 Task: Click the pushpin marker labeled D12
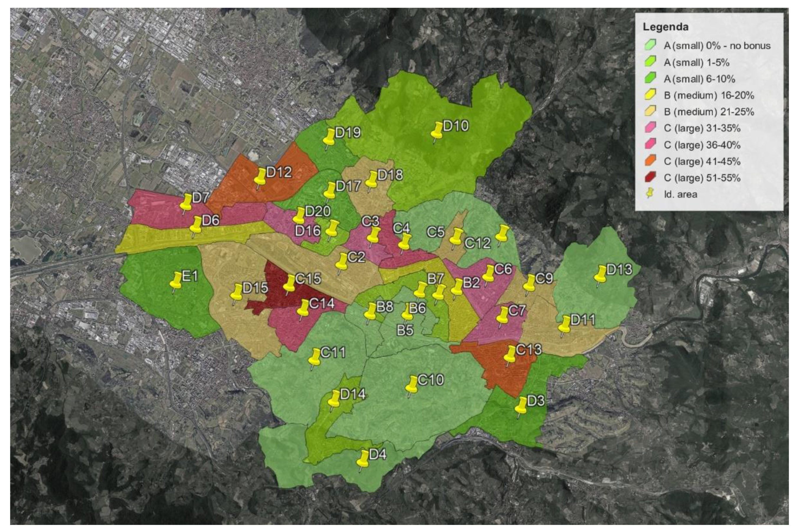coord(261,177)
